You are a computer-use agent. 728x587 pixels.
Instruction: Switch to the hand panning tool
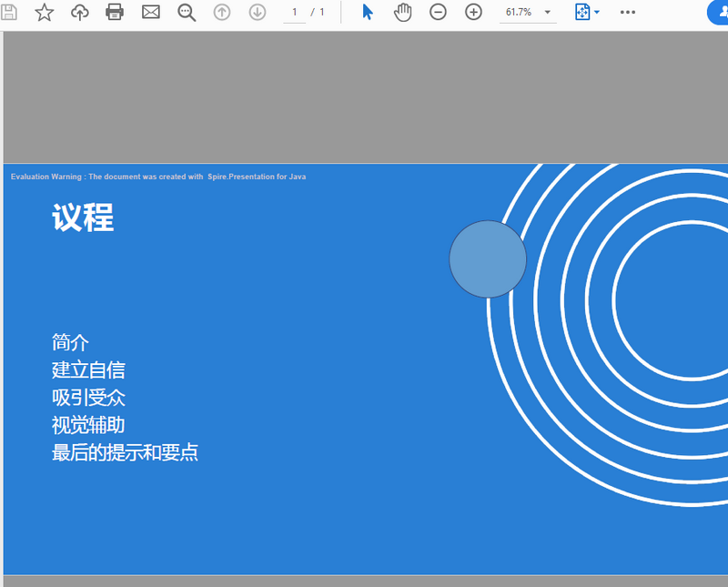pyautogui.click(x=402, y=12)
